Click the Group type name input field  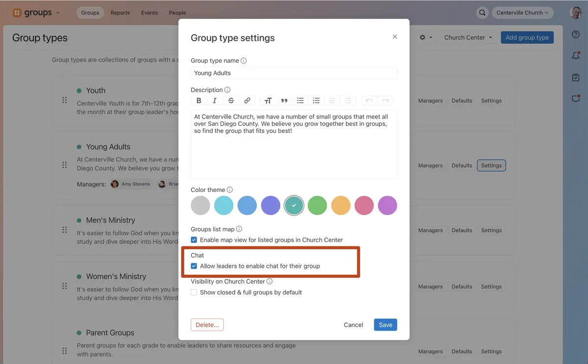point(294,73)
